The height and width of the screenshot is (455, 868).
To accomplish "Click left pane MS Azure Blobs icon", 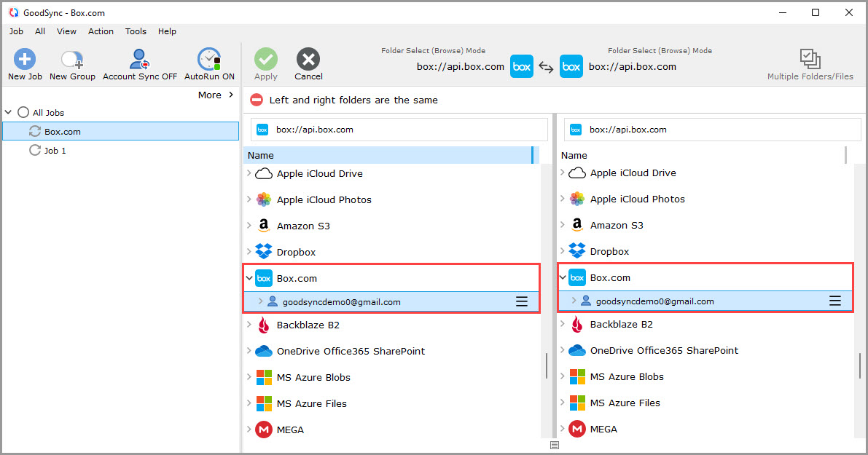I will point(264,378).
